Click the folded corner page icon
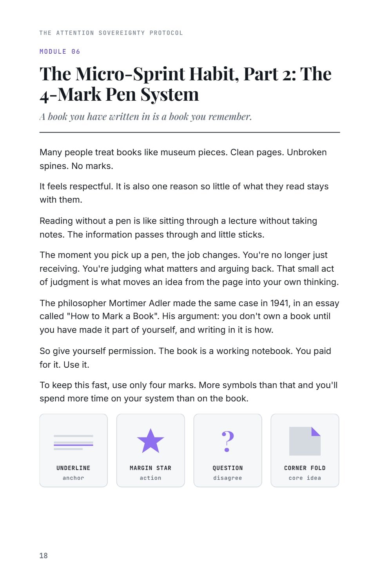Image resolution: width=392 pixels, height=588 pixels. pyautogui.click(x=305, y=441)
